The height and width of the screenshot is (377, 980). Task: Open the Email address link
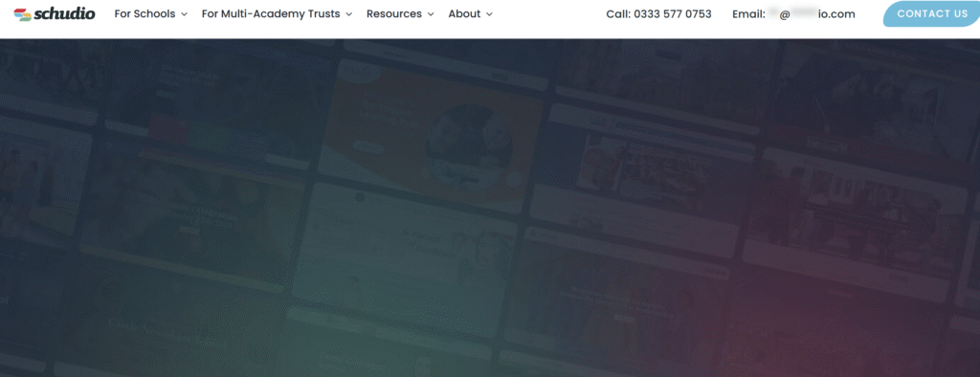(793, 13)
